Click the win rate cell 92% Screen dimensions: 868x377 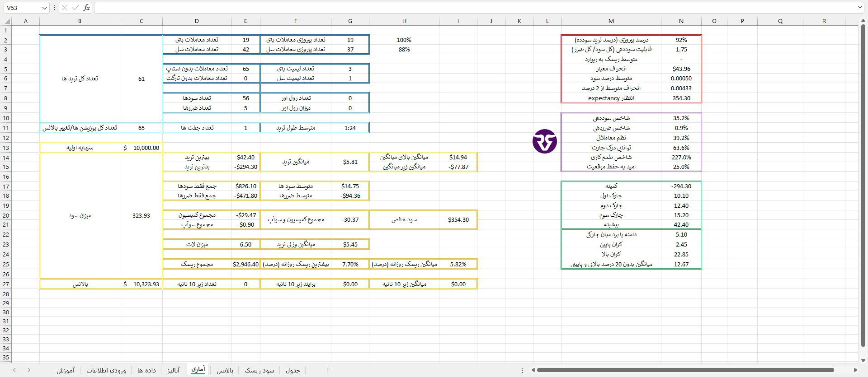[681, 40]
